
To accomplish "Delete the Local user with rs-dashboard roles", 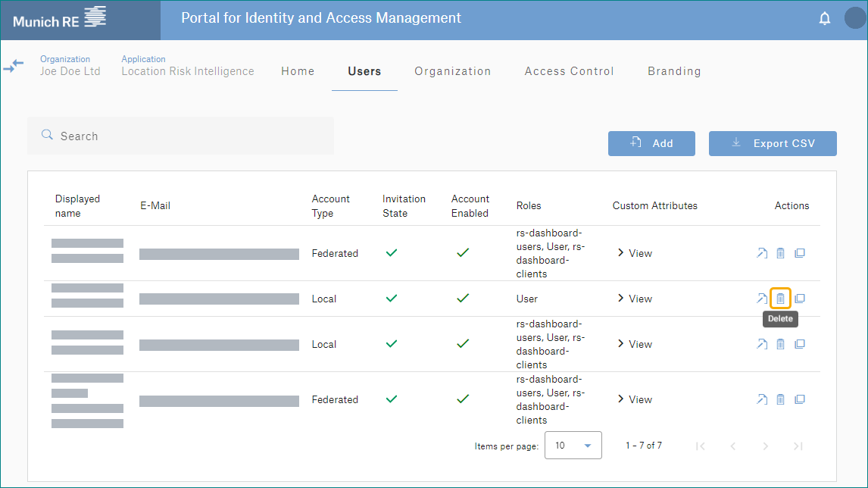I will (x=781, y=344).
